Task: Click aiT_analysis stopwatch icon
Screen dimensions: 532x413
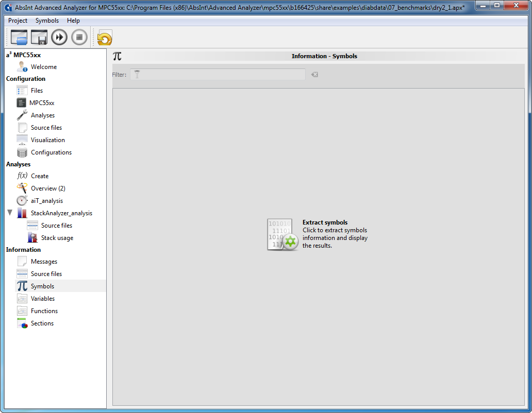Action: click(x=22, y=200)
